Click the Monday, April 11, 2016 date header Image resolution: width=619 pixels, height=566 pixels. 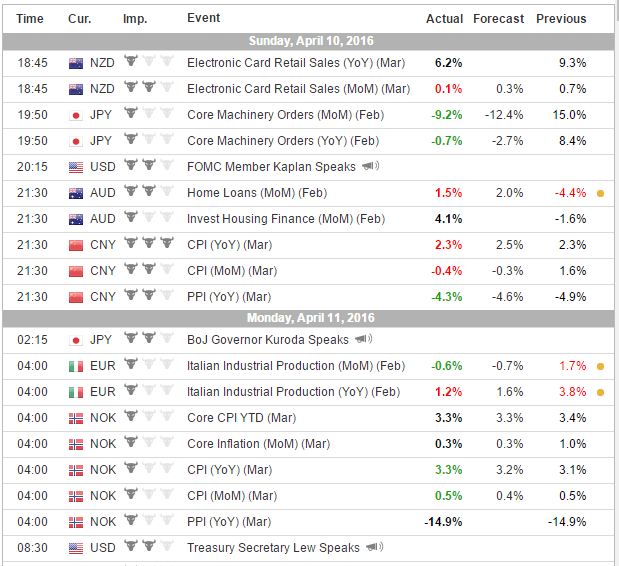(309, 318)
